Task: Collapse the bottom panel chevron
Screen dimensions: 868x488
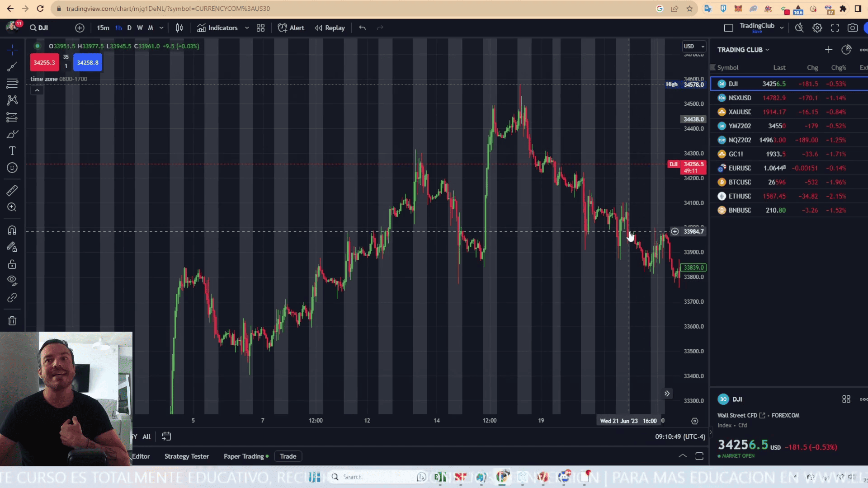Action: 683,456
